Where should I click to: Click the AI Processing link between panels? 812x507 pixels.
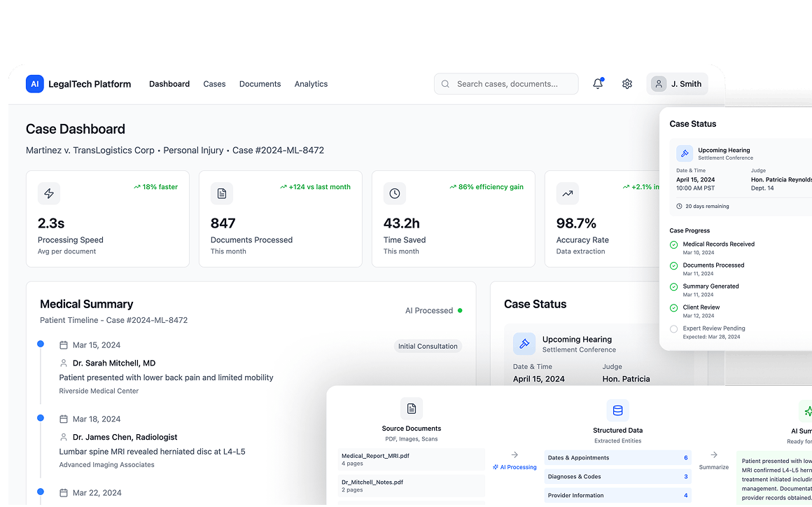pyautogui.click(x=514, y=466)
